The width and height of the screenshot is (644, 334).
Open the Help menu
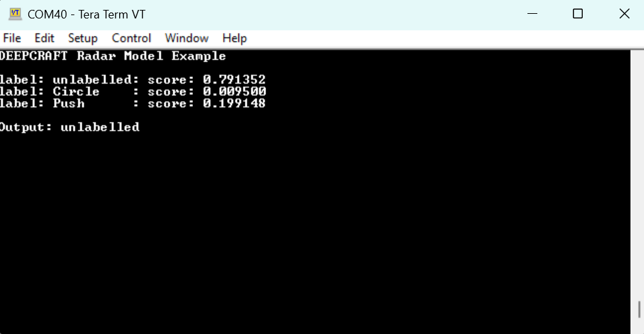234,38
